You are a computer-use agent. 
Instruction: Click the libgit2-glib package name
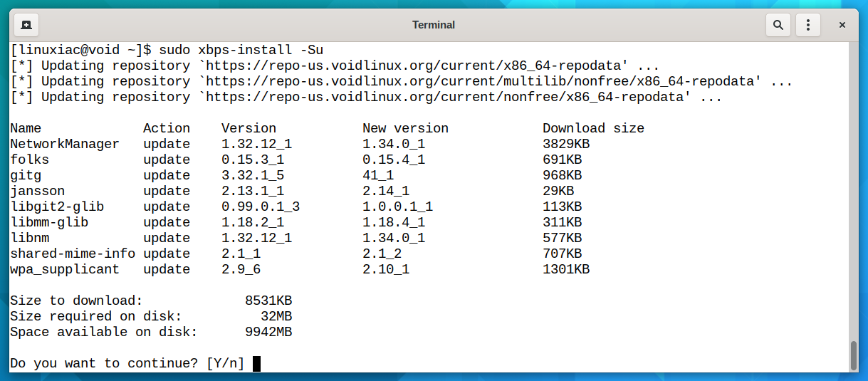click(57, 207)
